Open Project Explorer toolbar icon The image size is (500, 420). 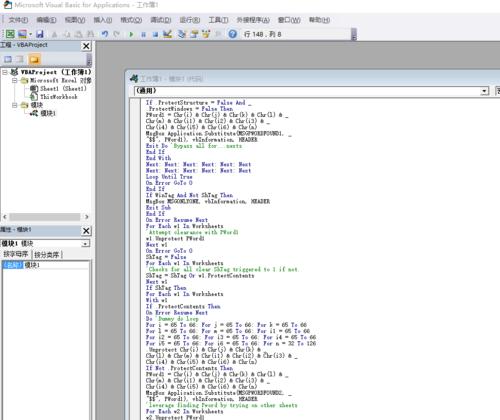182,34
